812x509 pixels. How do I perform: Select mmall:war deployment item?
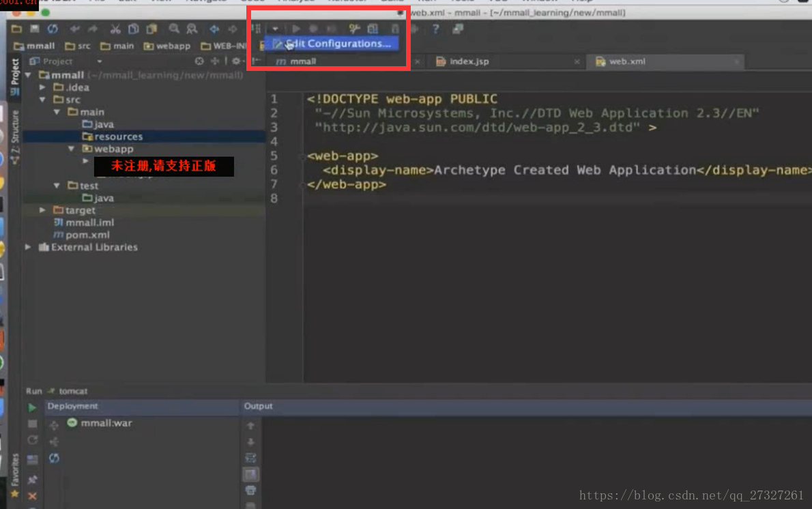100,423
